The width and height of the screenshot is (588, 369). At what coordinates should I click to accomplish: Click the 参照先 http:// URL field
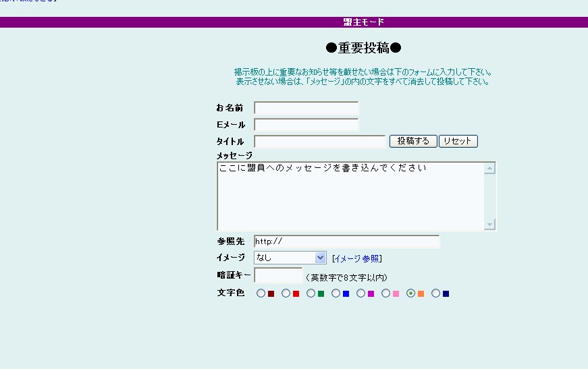pyautogui.click(x=346, y=242)
